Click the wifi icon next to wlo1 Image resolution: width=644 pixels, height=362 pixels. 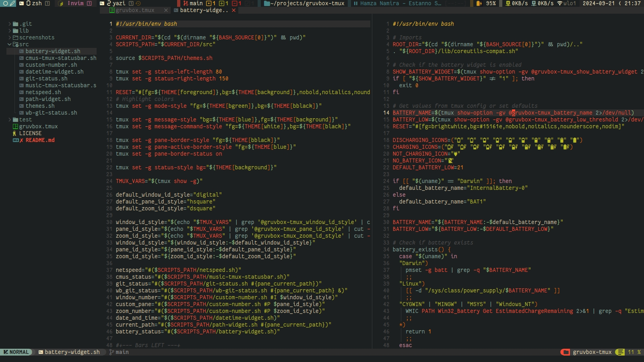(x=559, y=3)
